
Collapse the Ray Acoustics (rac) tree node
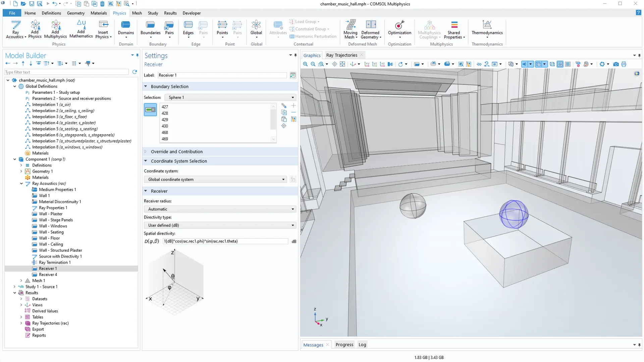point(21,183)
